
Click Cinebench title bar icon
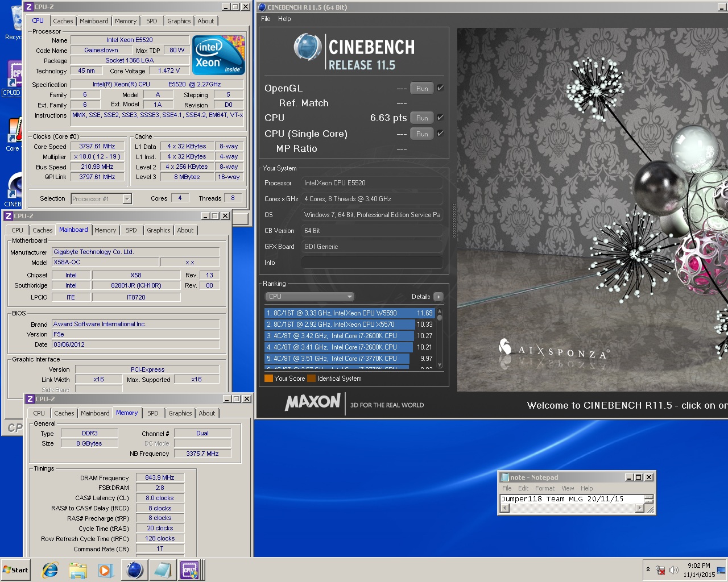click(x=262, y=7)
